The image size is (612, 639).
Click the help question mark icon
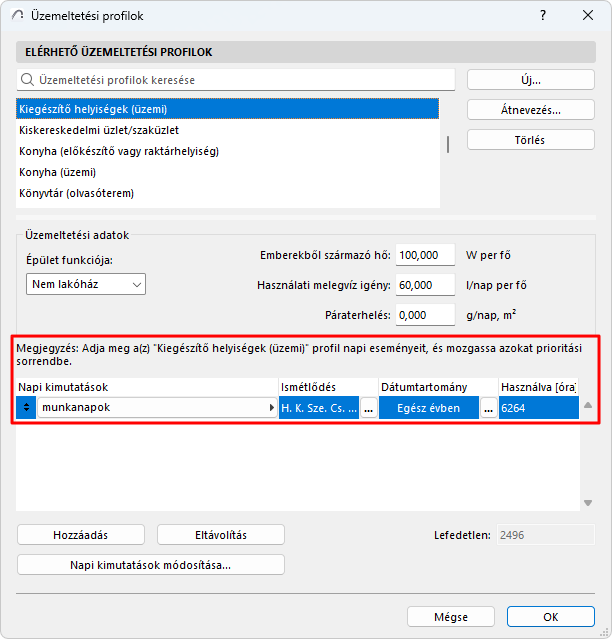pos(542,17)
